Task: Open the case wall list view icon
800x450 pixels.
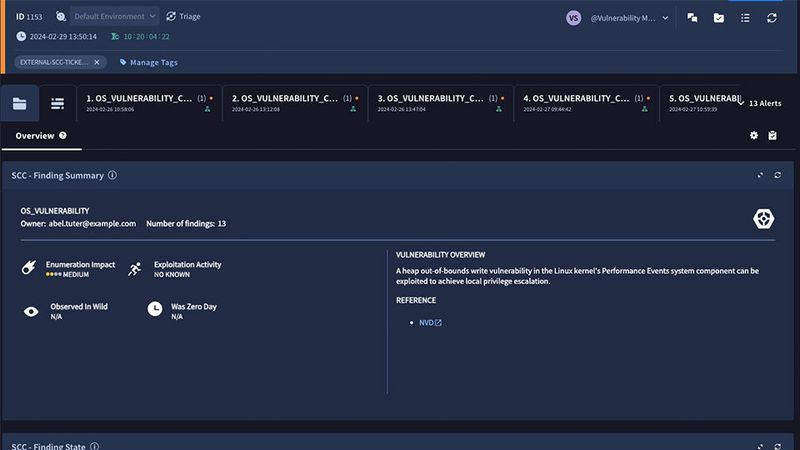Action: pyautogui.click(x=58, y=104)
